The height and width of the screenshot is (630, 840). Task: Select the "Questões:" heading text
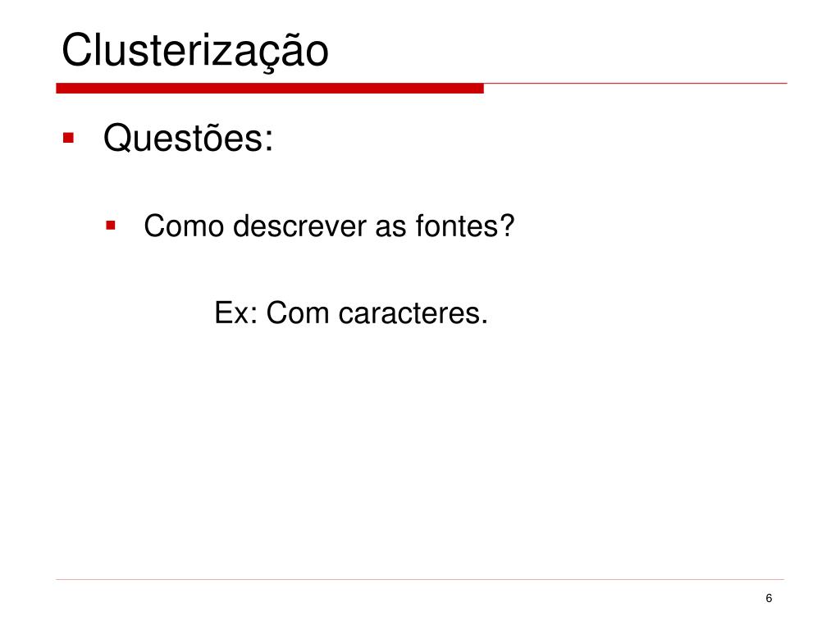click(188, 138)
